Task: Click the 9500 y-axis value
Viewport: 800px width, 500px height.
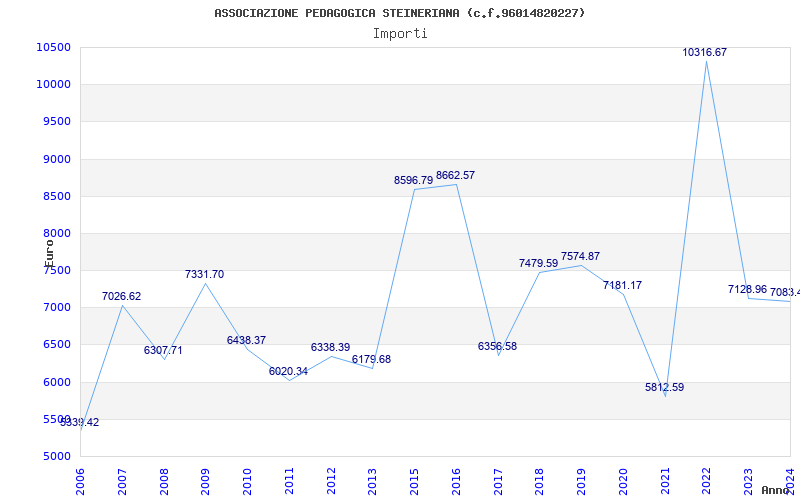Action: coord(56,121)
